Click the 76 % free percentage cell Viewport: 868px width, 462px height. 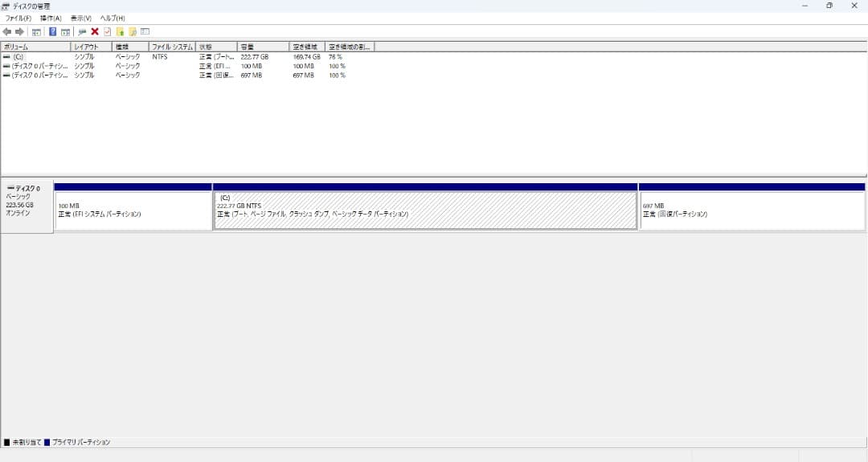pyautogui.click(x=335, y=57)
